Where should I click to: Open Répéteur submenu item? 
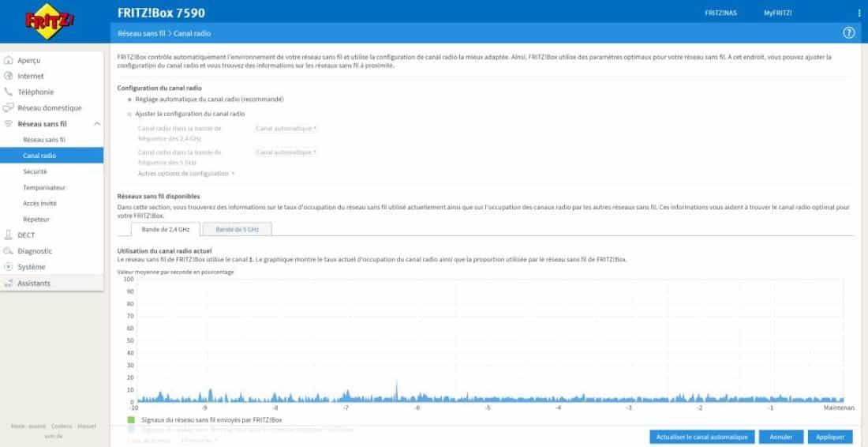[36, 220]
